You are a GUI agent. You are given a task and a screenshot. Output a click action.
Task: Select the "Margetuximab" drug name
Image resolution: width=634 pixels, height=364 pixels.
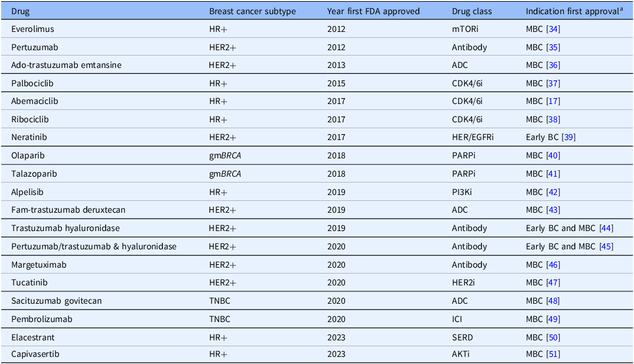pyautogui.click(x=39, y=265)
